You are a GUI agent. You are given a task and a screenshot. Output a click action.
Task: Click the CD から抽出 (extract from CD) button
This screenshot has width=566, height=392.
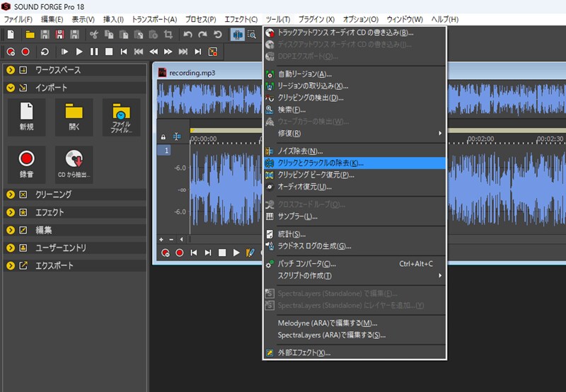(74, 164)
